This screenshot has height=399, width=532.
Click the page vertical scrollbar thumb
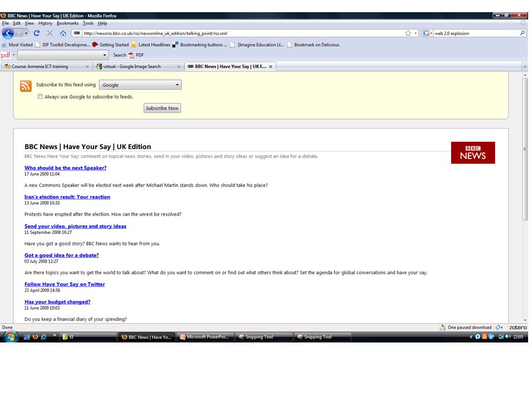coord(525,149)
